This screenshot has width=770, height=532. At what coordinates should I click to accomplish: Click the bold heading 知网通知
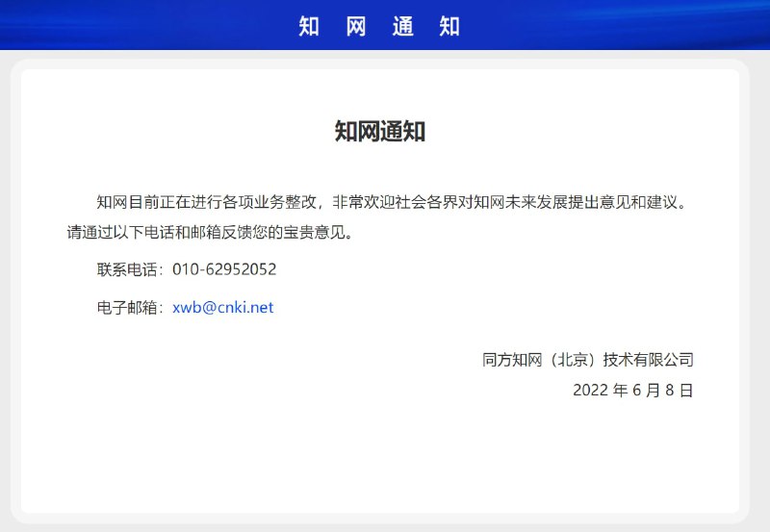pyautogui.click(x=380, y=132)
